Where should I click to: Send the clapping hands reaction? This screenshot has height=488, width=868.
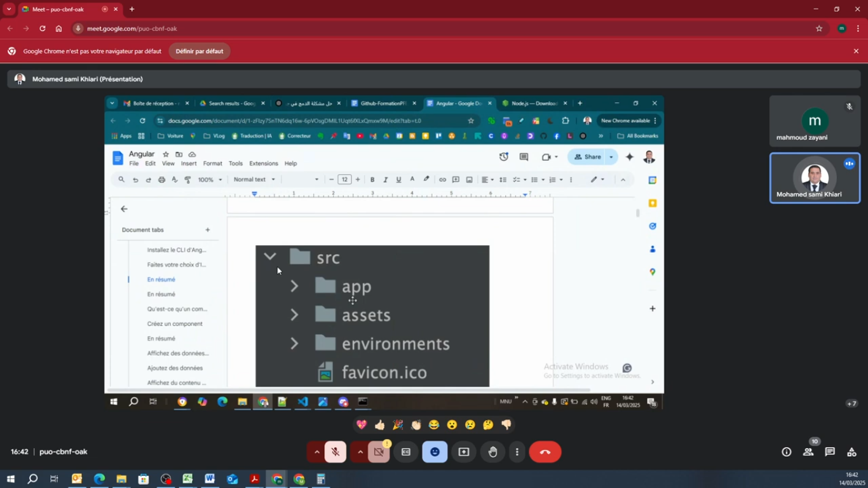click(x=416, y=424)
